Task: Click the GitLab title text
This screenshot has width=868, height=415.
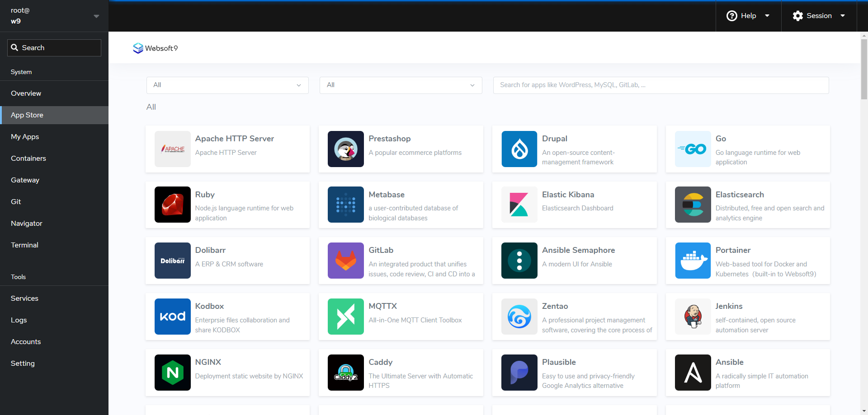Action: pyautogui.click(x=381, y=250)
